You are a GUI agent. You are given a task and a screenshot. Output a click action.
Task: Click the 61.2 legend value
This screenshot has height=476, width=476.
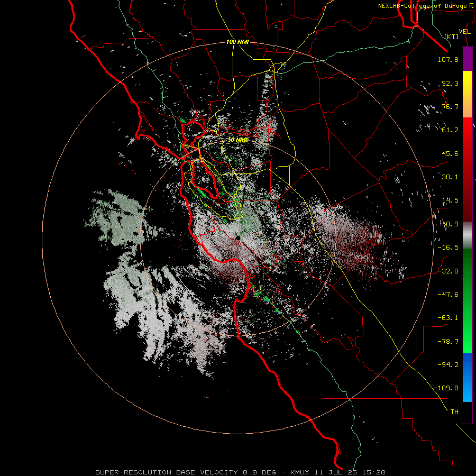[450, 130]
